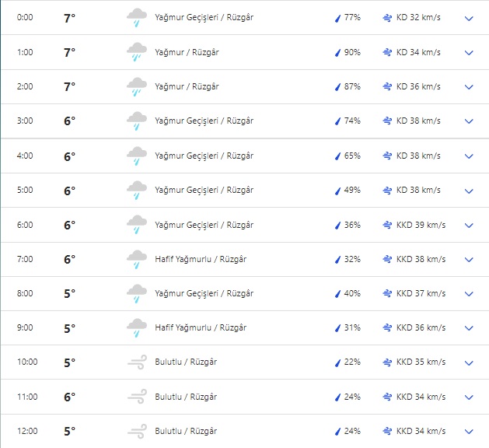Image resolution: width=489 pixels, height=448 pixels.
Task: Expand the 11:00 row chevron
Action: point(469,397)
